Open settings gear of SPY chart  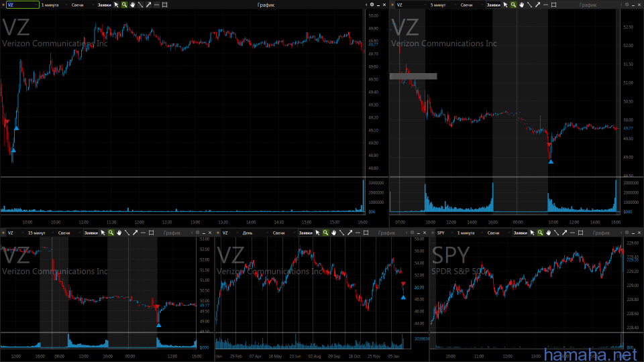tap(627, 233)
